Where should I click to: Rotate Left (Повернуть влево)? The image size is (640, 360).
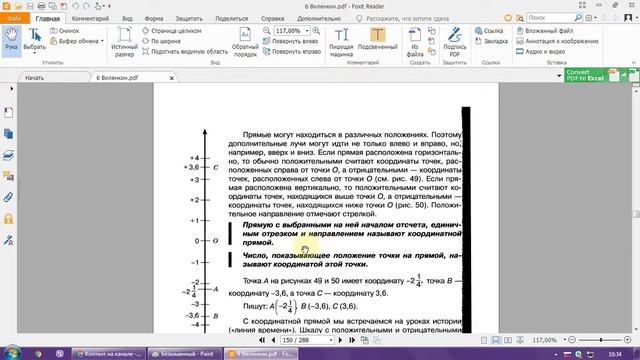290,41
